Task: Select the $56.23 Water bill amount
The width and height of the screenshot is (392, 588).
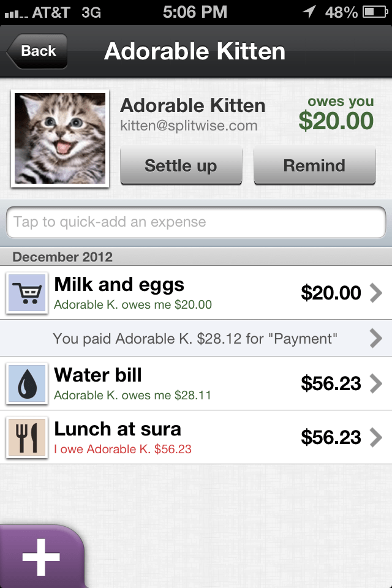Action: pyautogui.click(x=331, y=384)
